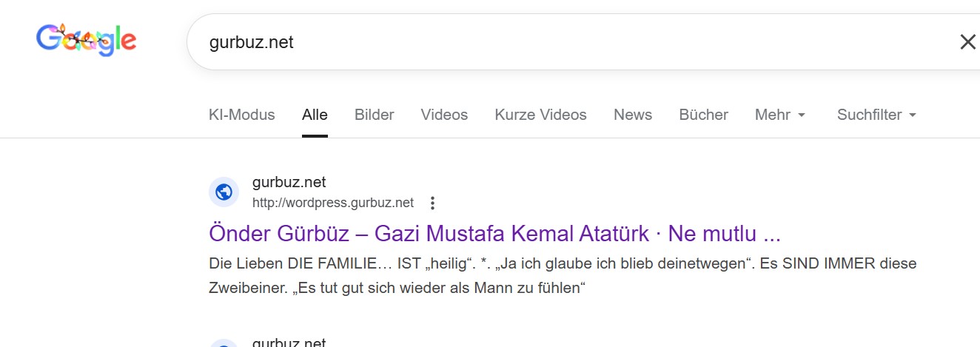Show the Videos results tab

click(444, 115)
